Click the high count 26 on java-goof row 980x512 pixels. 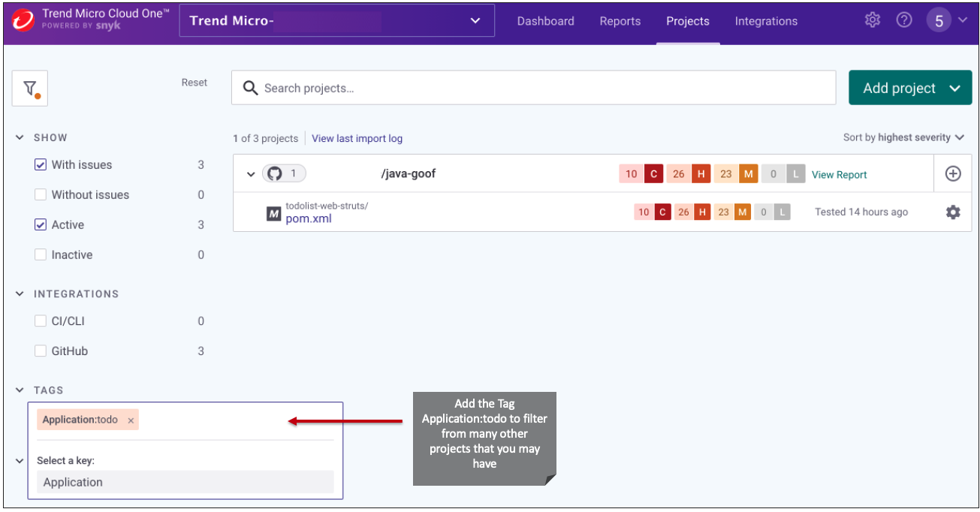point(679,174)
